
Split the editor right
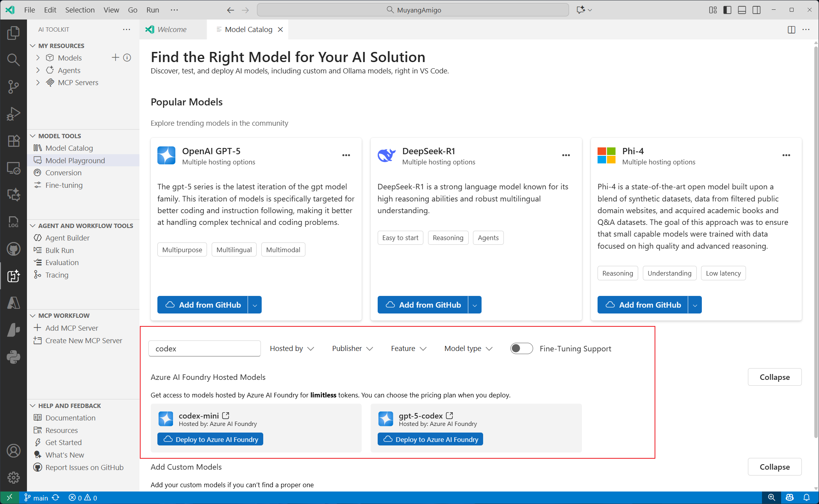click(791, 30)
